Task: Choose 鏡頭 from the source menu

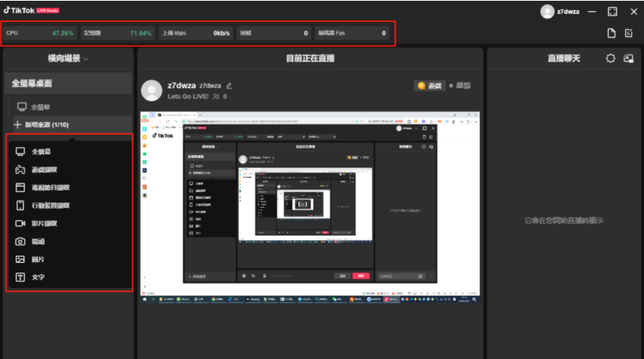Action: click(69, 242)
